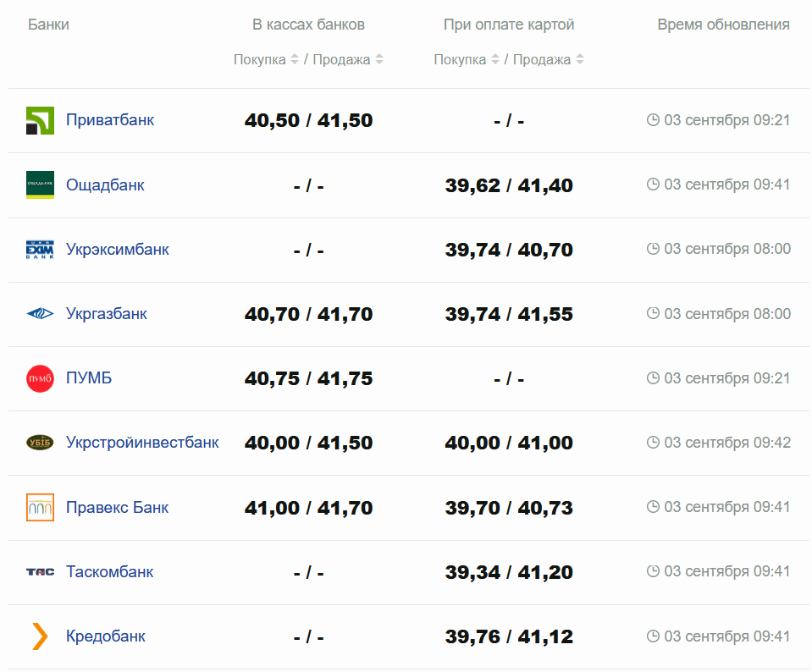Click the В кассах банков column header
The image size is (812, 672).
coord(308,25)
